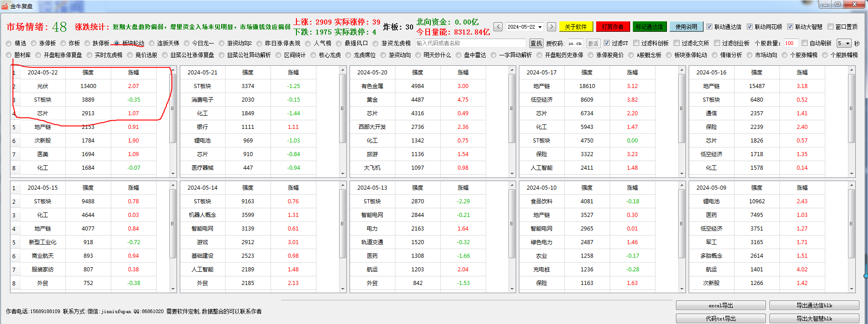Viewport: 868px width, 324px height.
Task: Click 导出通达信blk button
Action: point(814,305)
